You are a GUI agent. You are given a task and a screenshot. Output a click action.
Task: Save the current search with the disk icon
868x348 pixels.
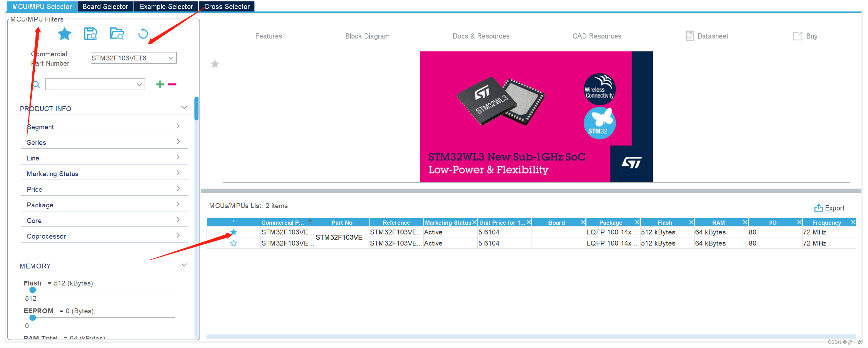pos(90,34)
